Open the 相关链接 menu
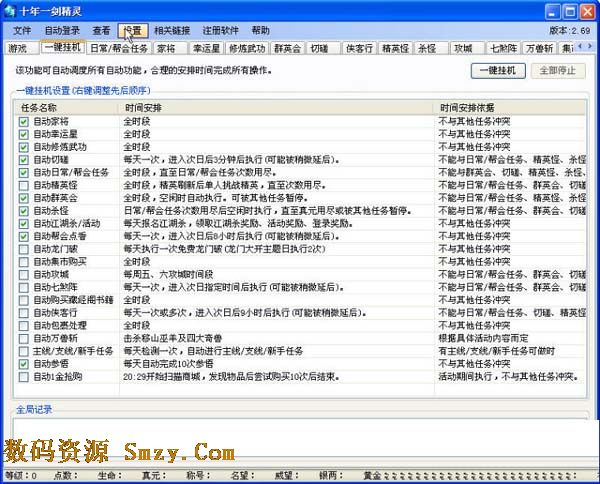 (172, 31)
